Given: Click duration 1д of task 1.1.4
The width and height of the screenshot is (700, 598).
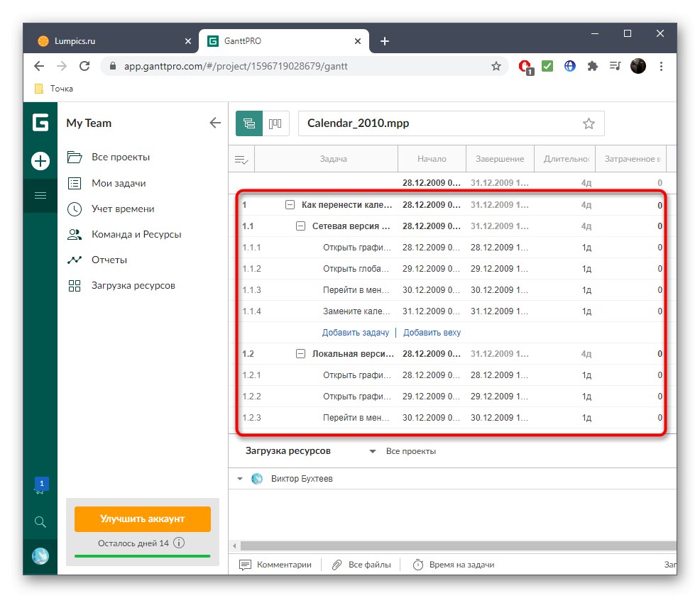Looking at the screenshot, I should (x=586, y=311).
